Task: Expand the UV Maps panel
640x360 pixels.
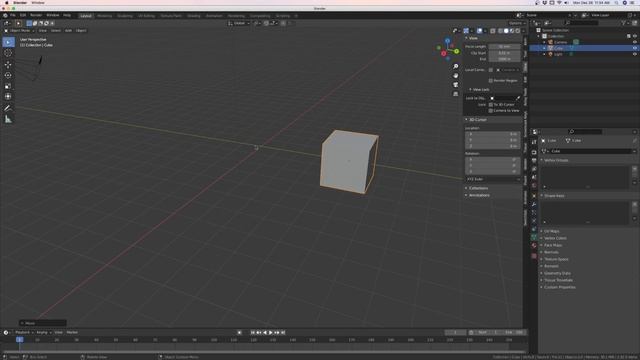Action: [550, 231]
